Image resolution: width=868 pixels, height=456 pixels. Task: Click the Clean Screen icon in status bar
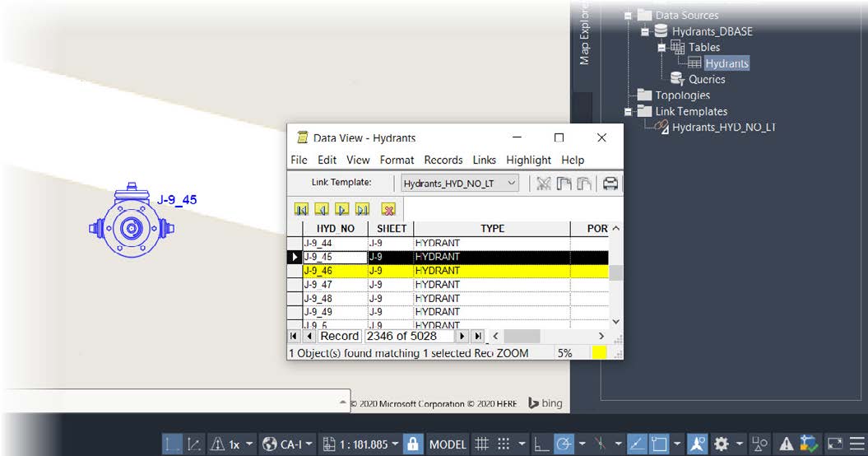coord(834,444)
